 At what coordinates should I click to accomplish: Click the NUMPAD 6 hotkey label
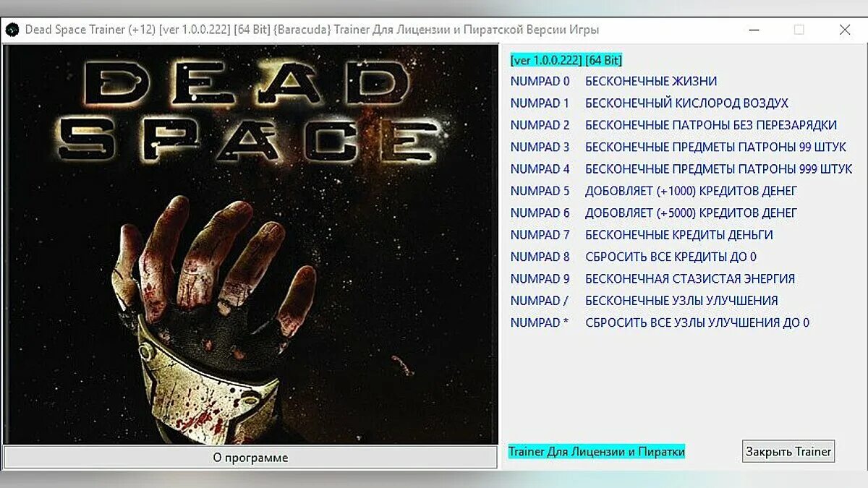point(540,213)
